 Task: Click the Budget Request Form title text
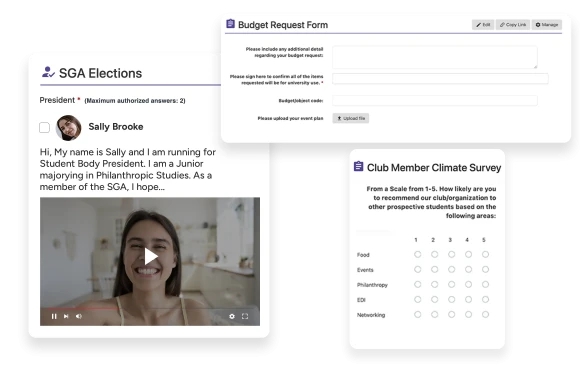283,25
